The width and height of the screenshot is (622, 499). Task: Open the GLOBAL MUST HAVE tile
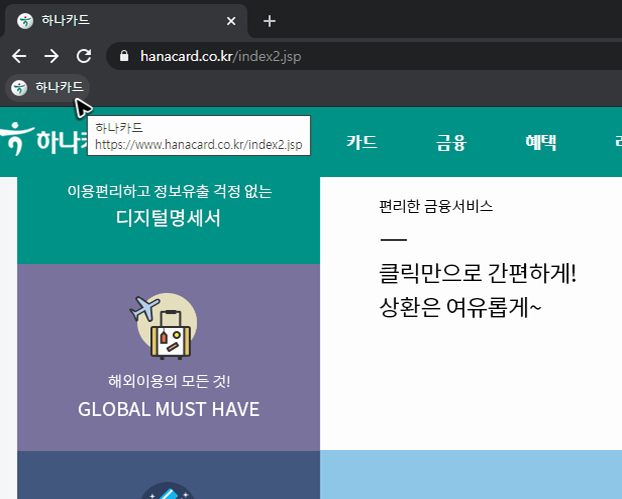(169, 357)
